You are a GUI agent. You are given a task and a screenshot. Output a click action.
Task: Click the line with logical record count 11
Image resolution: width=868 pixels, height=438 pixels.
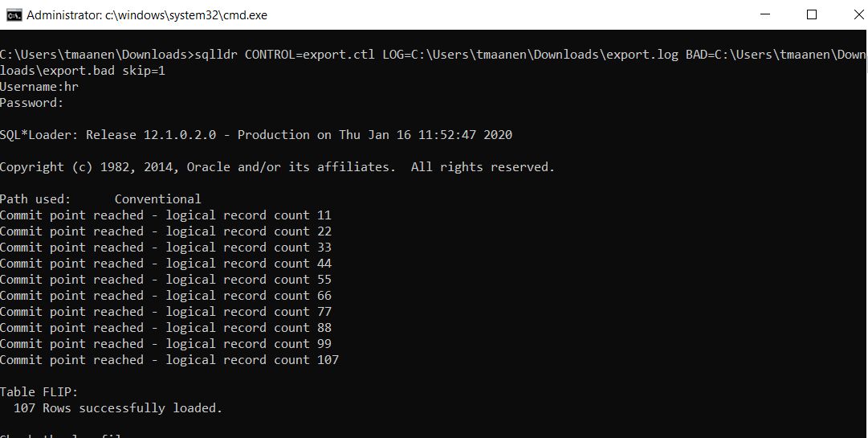click(x=165, y=215)
